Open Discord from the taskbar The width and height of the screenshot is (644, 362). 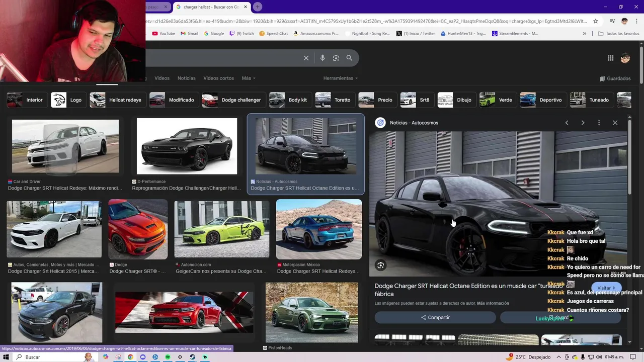(x=143, y=357)
